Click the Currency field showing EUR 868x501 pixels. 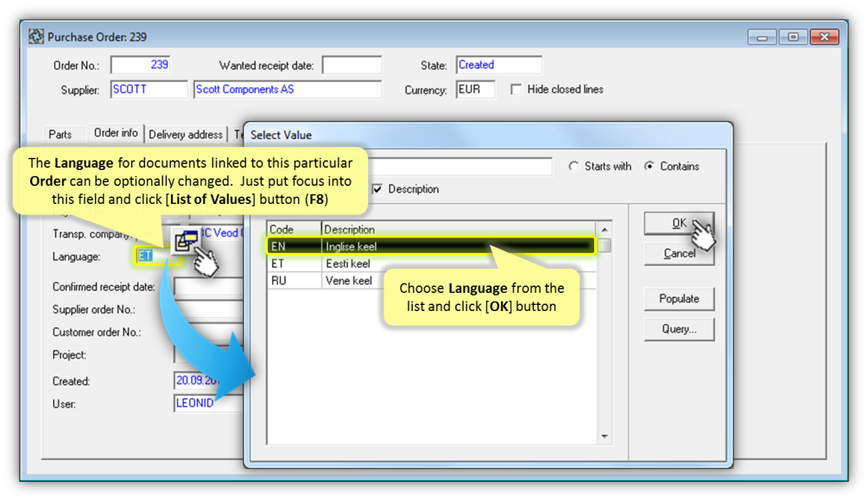click(x=476, y=90)
